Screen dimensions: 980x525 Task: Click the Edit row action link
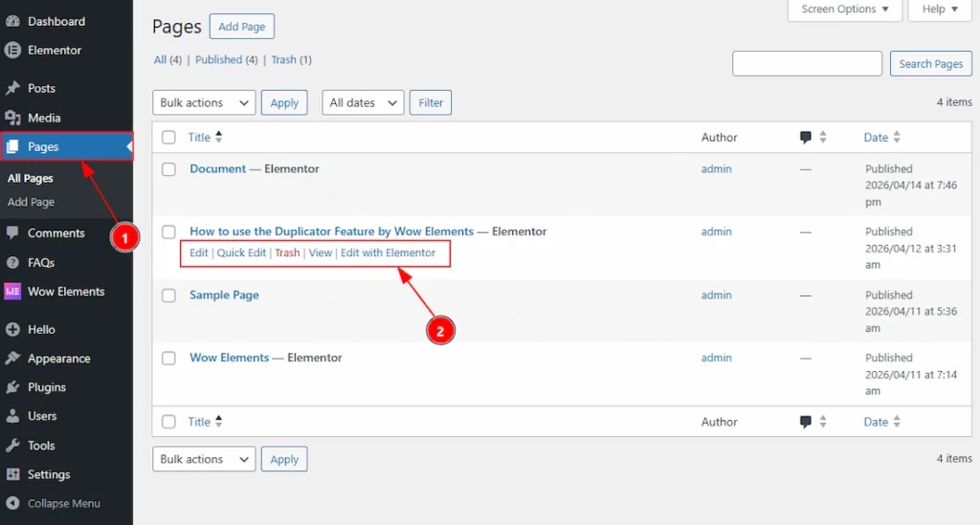click(199, 252)
